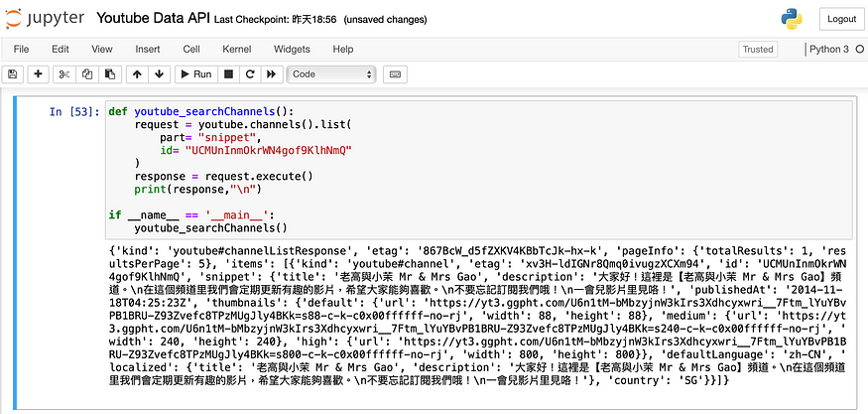
Task: Click inside the code cell editor
Action: pos(478,170)
